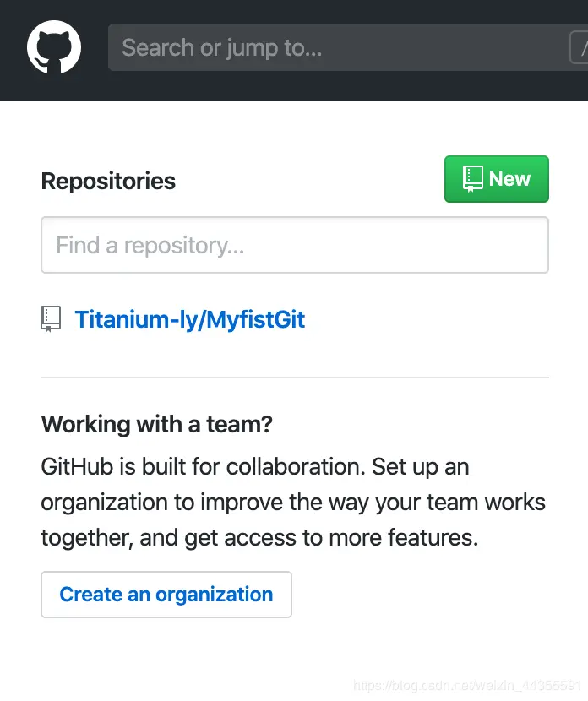
Task: Open the Titanium-ly/MyfistGit repository link
Action: pyautogui.click(x=189, y=319)
